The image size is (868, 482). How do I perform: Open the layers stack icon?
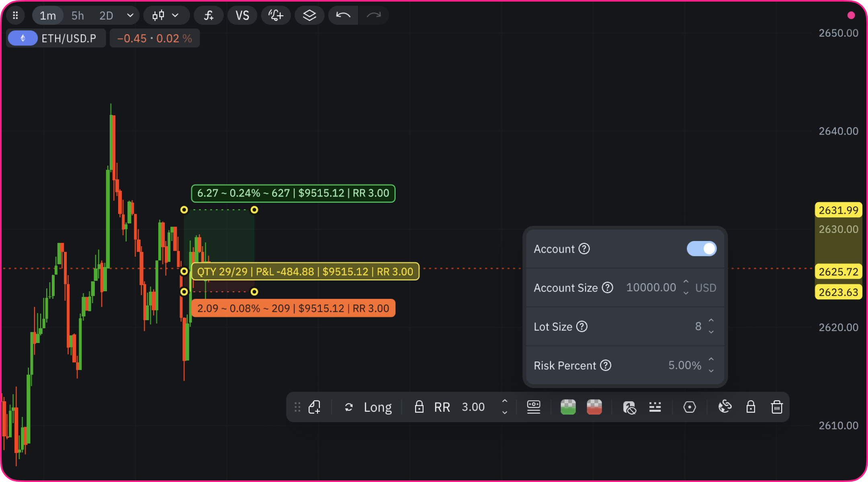pyautogui.click(x=309, y=16)
